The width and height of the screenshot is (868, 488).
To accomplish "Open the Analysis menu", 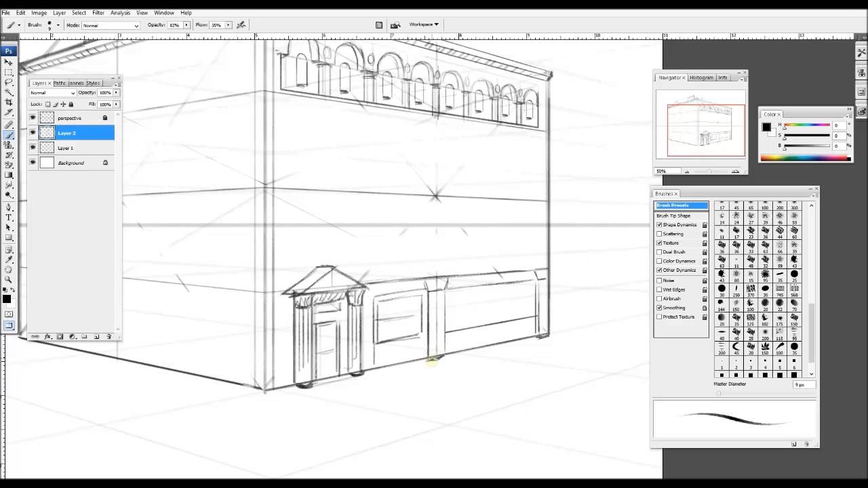I will [120, 13].
